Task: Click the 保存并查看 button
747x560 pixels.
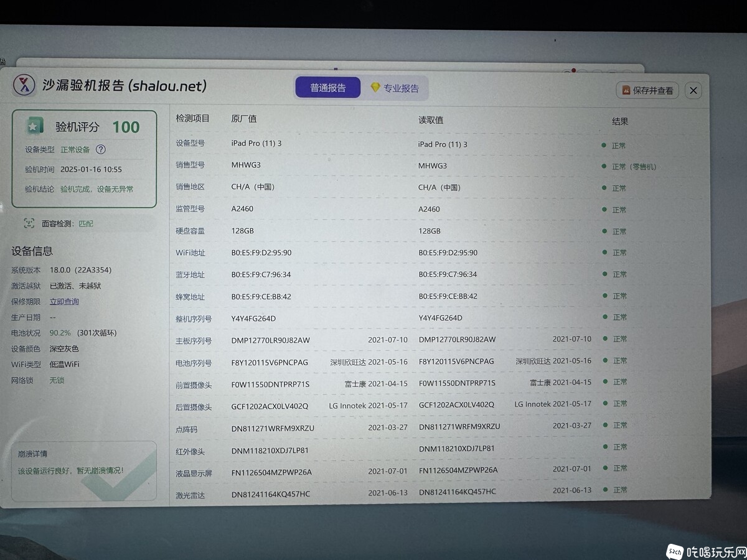Action: click(x=647, y=90)
